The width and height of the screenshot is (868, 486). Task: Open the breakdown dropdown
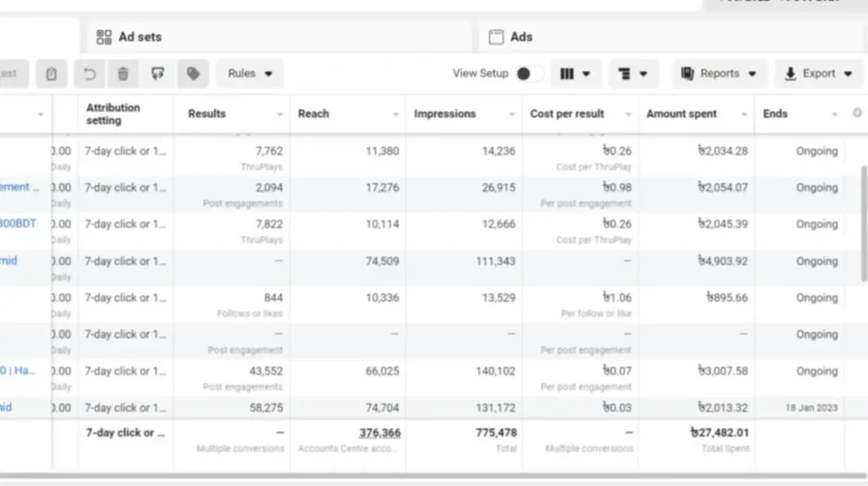[x=633, y=74]
